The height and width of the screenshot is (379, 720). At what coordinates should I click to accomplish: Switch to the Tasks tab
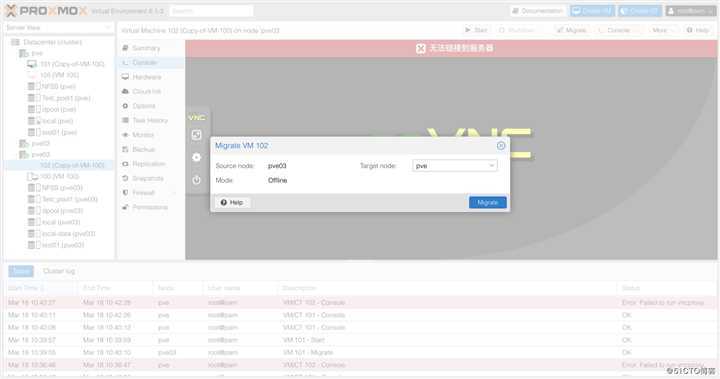coord(21,271)
